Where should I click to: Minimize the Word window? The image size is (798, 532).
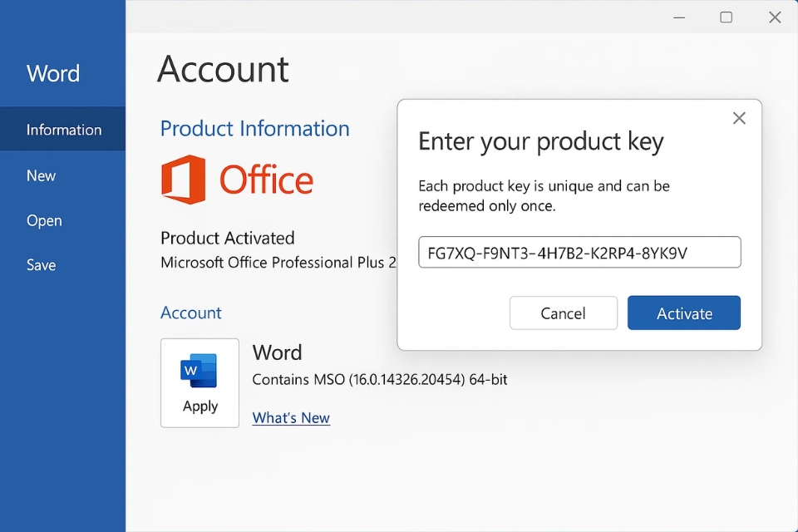coord(679,17)
